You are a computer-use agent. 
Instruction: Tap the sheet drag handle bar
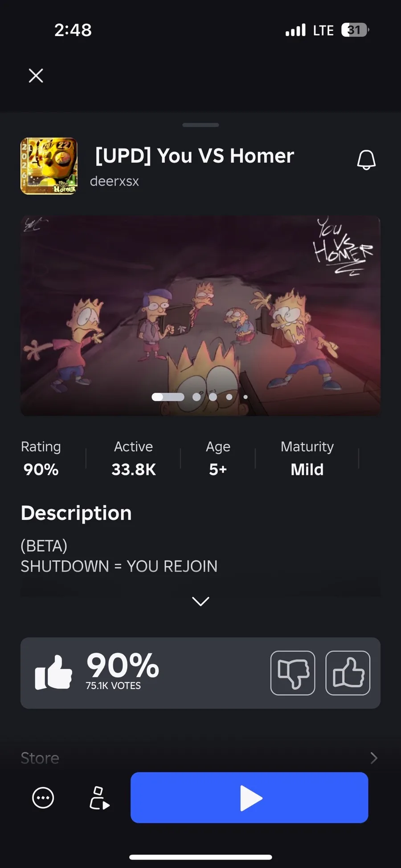200,125
